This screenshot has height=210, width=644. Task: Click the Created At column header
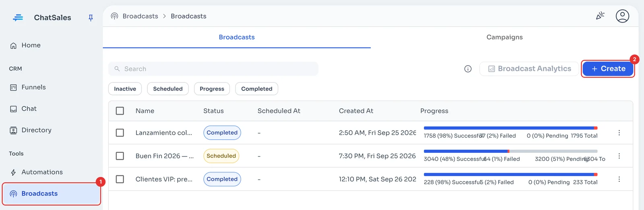click(x=356, y=111)
